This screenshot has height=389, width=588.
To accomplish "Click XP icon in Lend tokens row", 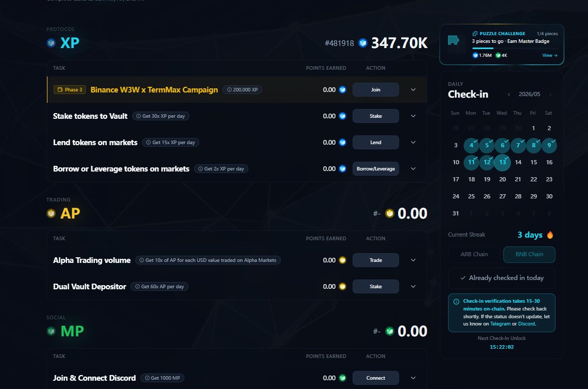I will click(x=342, y=142).
